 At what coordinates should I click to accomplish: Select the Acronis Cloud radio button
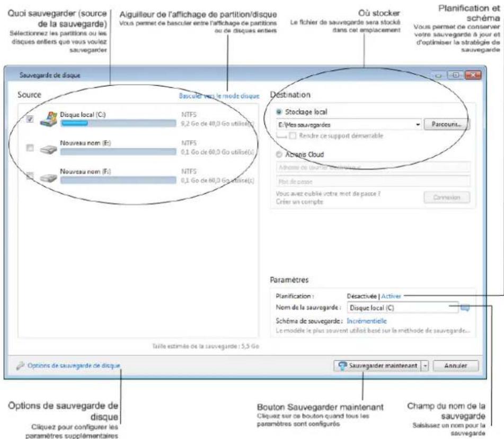[279, 155]
